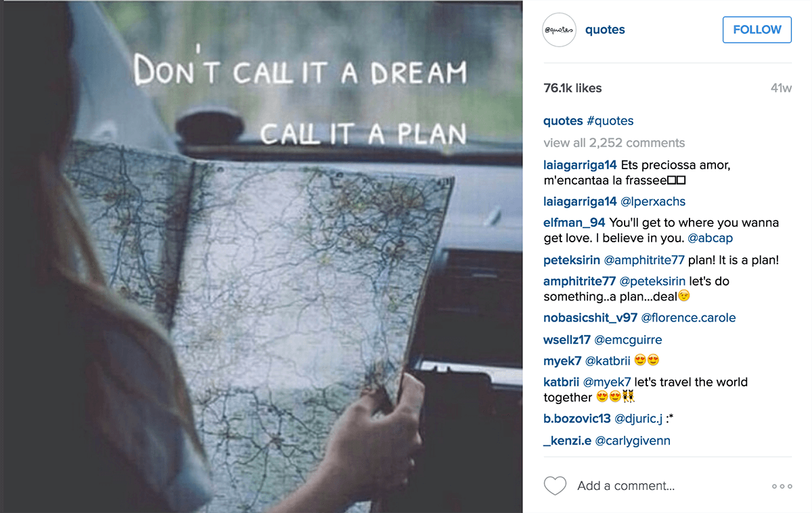Click the @abcap mention
The height and width of the screenshot is (513, 812).
click(x=710, y=238)
